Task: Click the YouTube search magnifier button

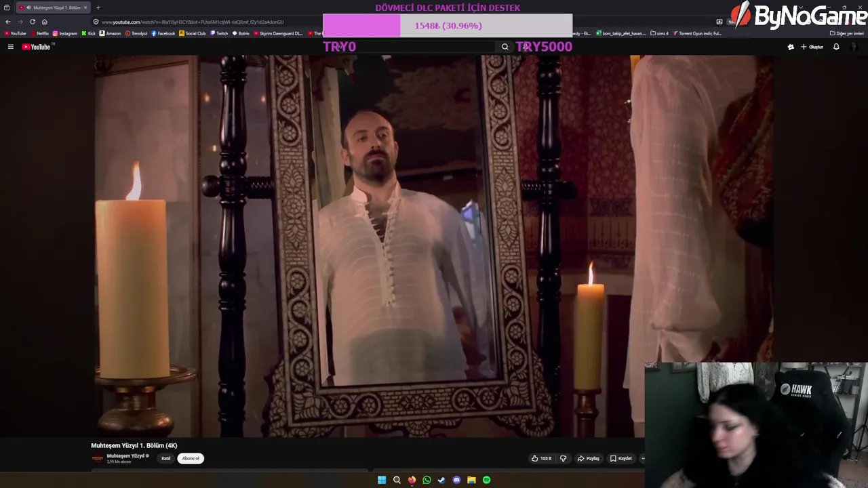Action: (x=505, y=47)
